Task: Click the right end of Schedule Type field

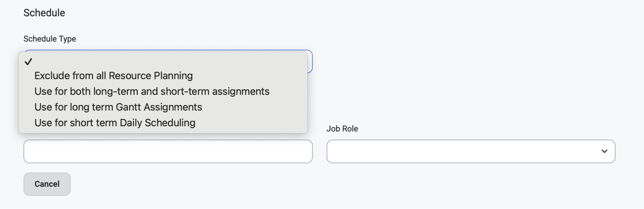Action: pos(310,62)
